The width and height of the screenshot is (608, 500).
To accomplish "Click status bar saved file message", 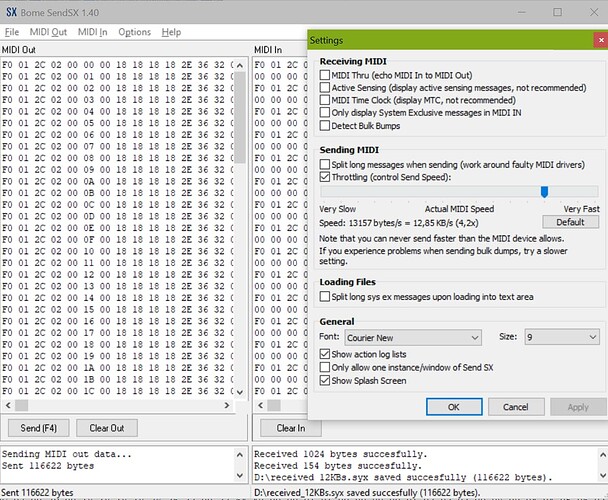I will click(x=367, y=493).
